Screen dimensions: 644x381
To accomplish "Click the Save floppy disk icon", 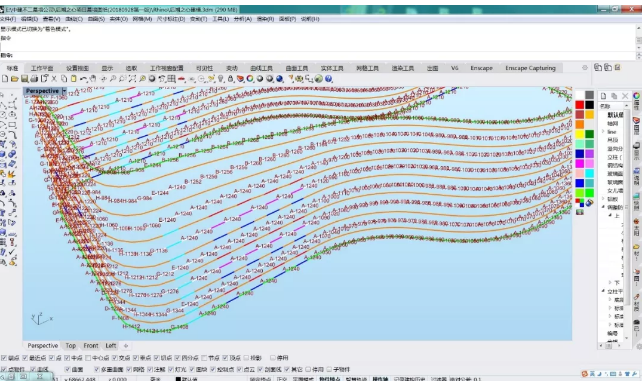I will [x=24, y=78].
